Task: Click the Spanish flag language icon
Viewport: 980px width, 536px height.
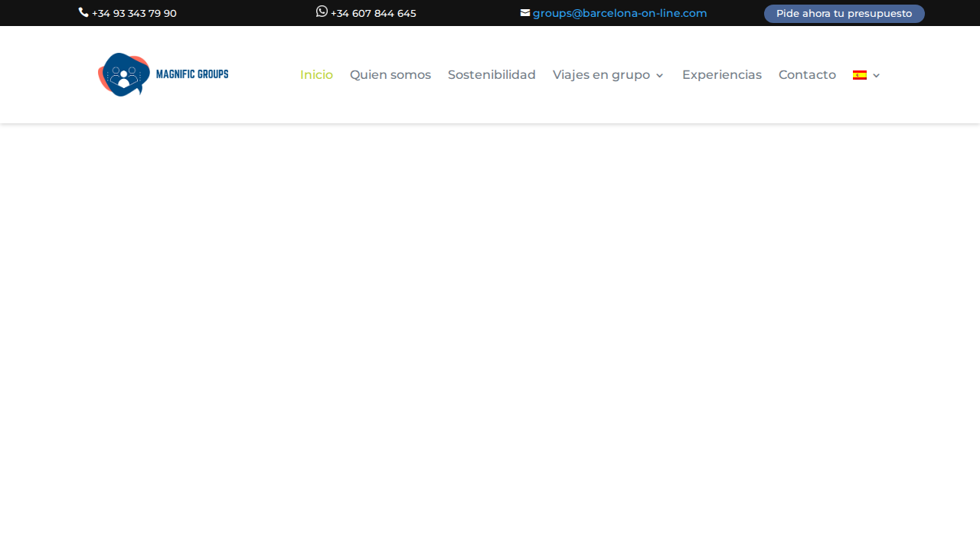Action: pyautogui.click(x=860, y=75)
